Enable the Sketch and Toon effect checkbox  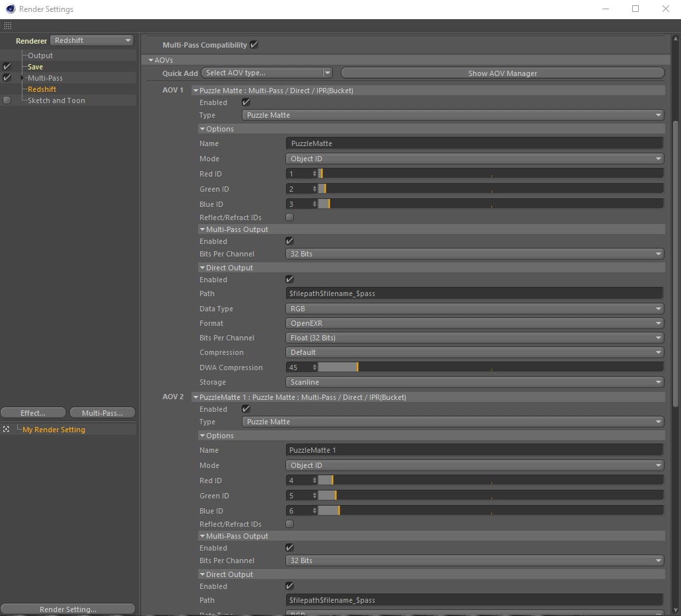pyautogui.click(x=7, y=100)
